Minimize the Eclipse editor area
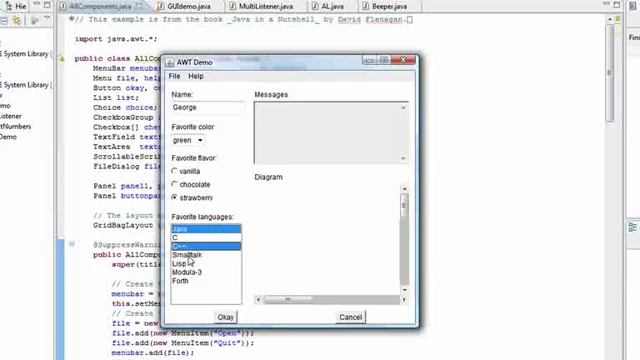Viewport: 640px width, 360px height. coord(607,4)
